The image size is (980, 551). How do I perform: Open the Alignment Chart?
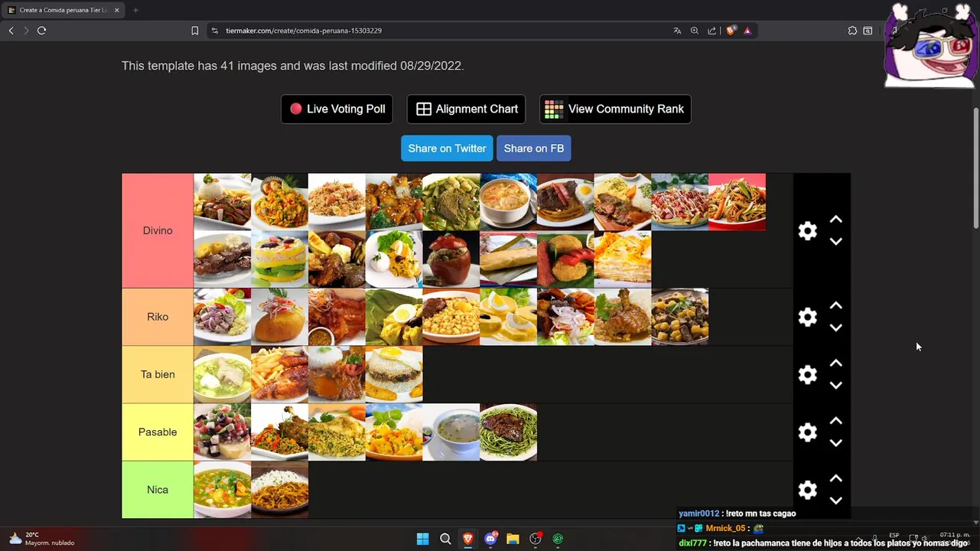pyautogui.click(x=466, y=109)
